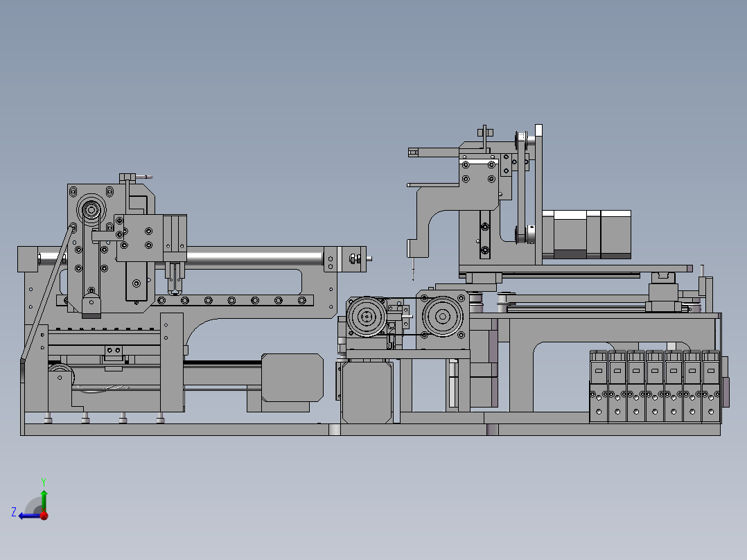Select the first solenoid valve in the valve bank

point(599,387)
